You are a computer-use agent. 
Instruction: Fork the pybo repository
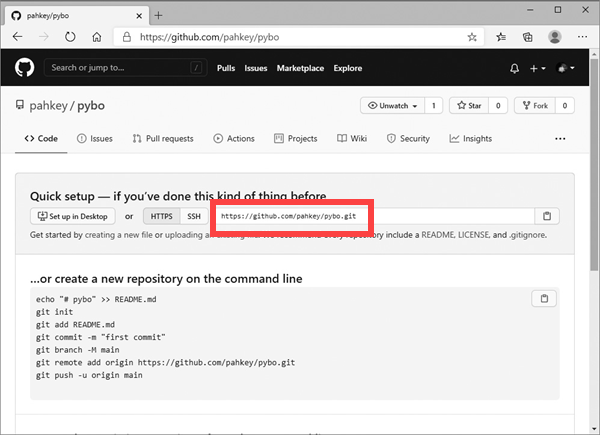coord(535,106)
